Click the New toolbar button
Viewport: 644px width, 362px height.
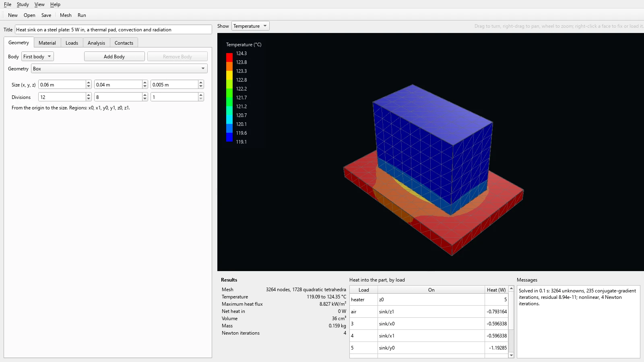tap(13, 15)
